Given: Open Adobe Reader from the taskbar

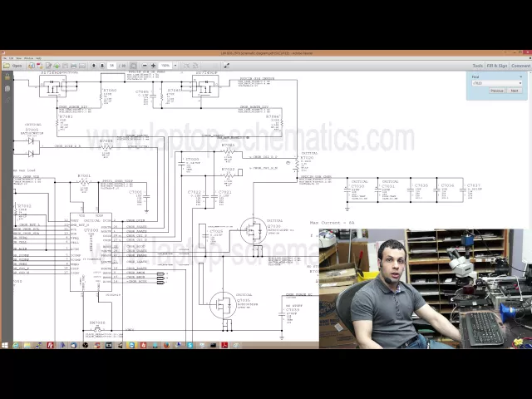Looking at the screenshot, I should coord(224,346).
